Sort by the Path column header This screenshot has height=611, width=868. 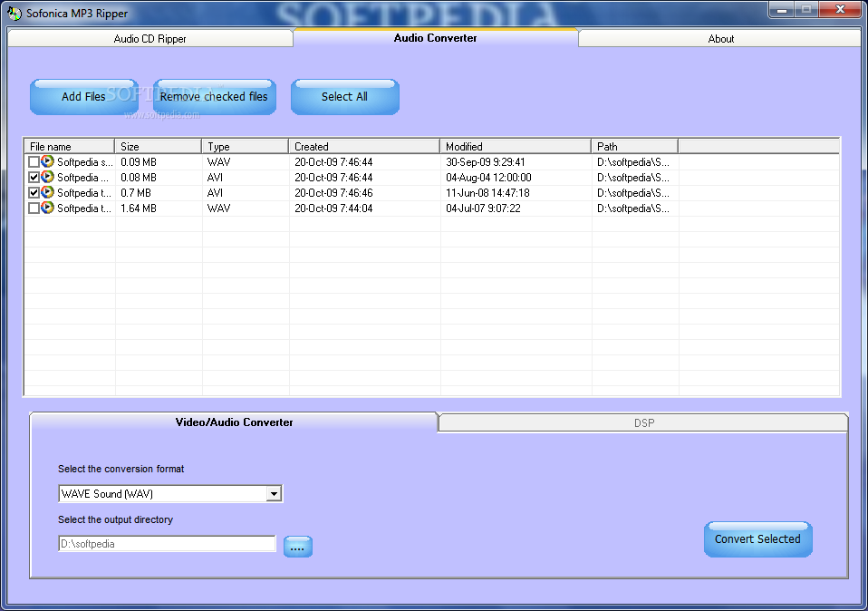(x=635, y=147)
